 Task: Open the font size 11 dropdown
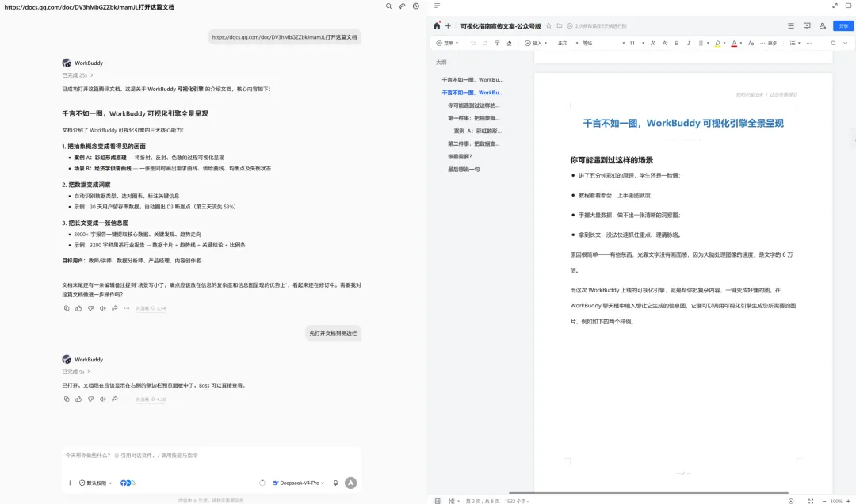pyautogui.click(x=637, y=43)
